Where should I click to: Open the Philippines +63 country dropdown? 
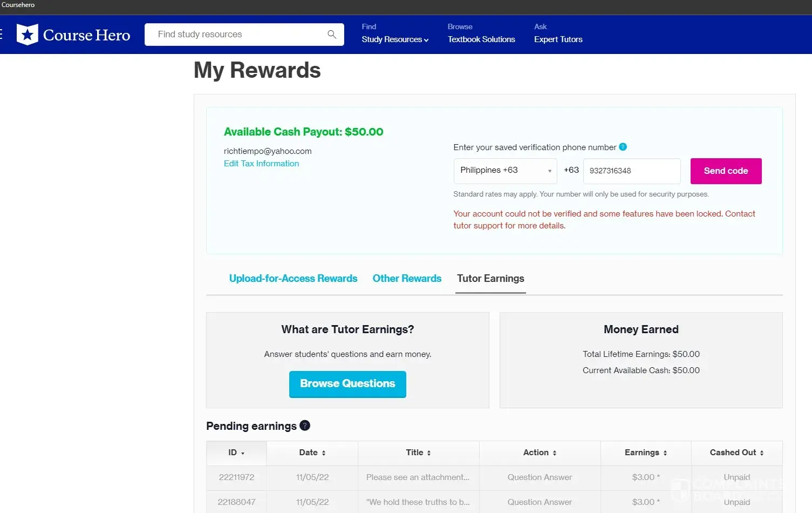click(505, 171)
